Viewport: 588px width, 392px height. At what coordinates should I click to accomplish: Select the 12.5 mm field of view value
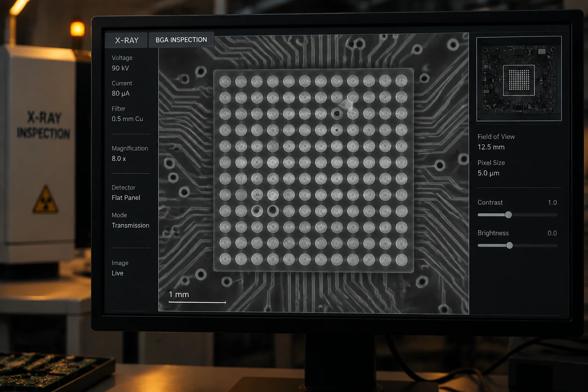pyautogui.click(x=491, y=147)
